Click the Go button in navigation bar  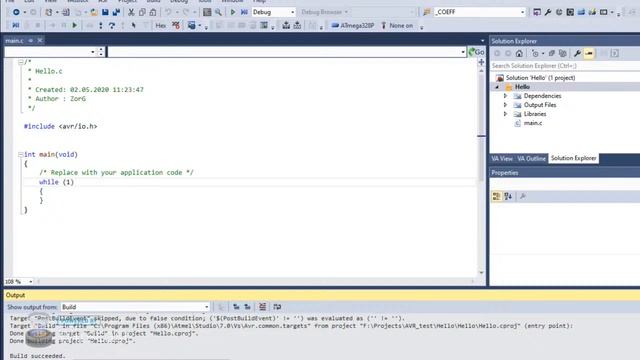(x=476, y=52)
